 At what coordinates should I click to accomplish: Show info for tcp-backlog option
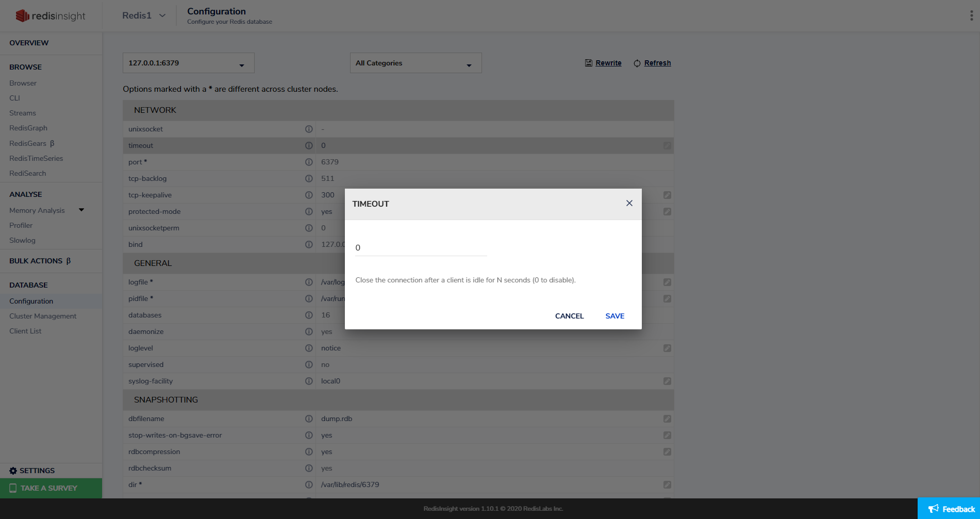tap(309, 178)
